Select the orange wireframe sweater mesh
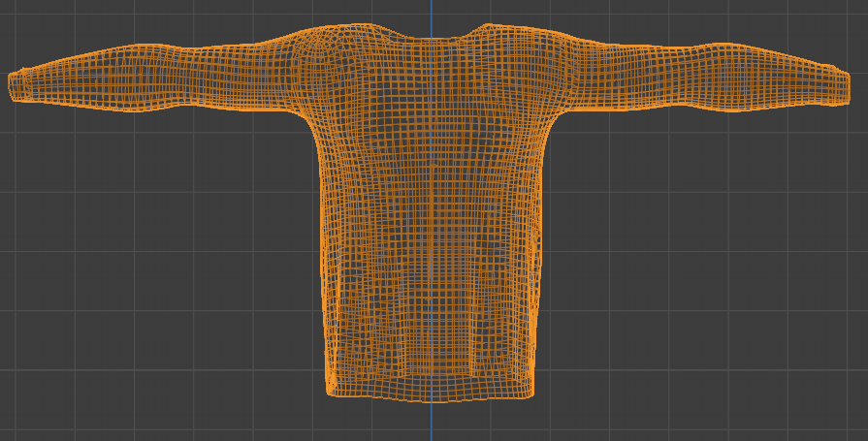 pos(429,213)
